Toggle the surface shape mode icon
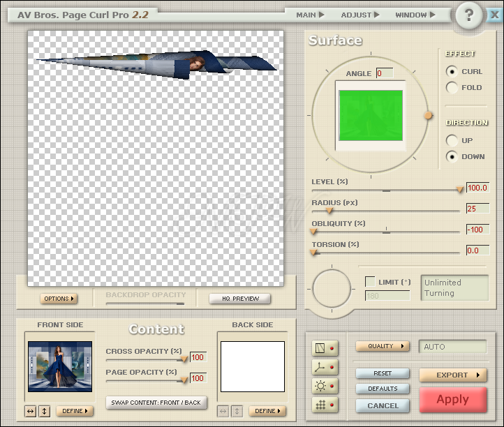504x427 pixels. tap(325, 348)
